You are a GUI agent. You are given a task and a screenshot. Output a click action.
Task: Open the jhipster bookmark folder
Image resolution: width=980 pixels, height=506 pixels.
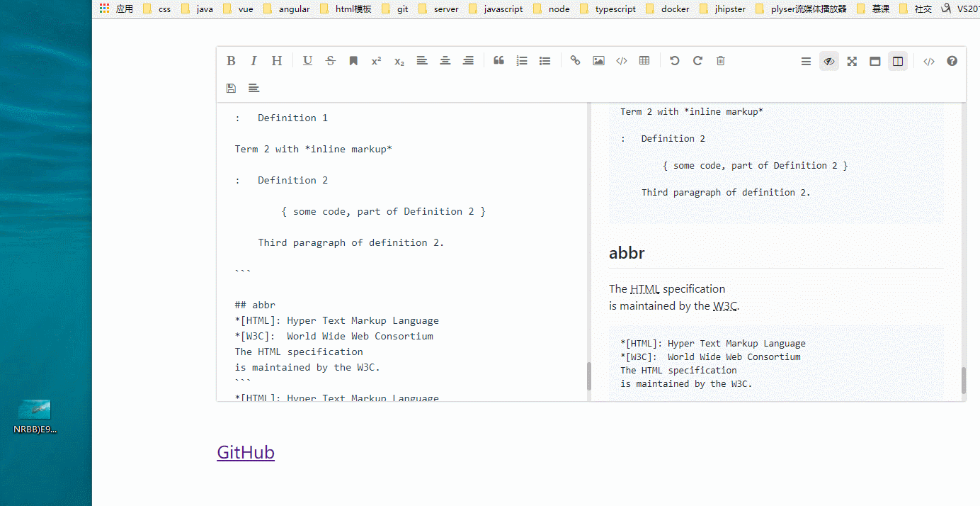722,9
